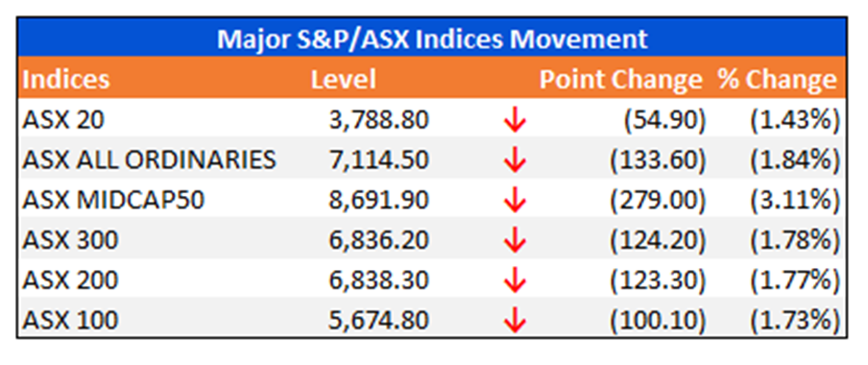Click the red arrow in ASX MIDCAP50 row
This screenshot has width=868, height=365.
(515, 201)
